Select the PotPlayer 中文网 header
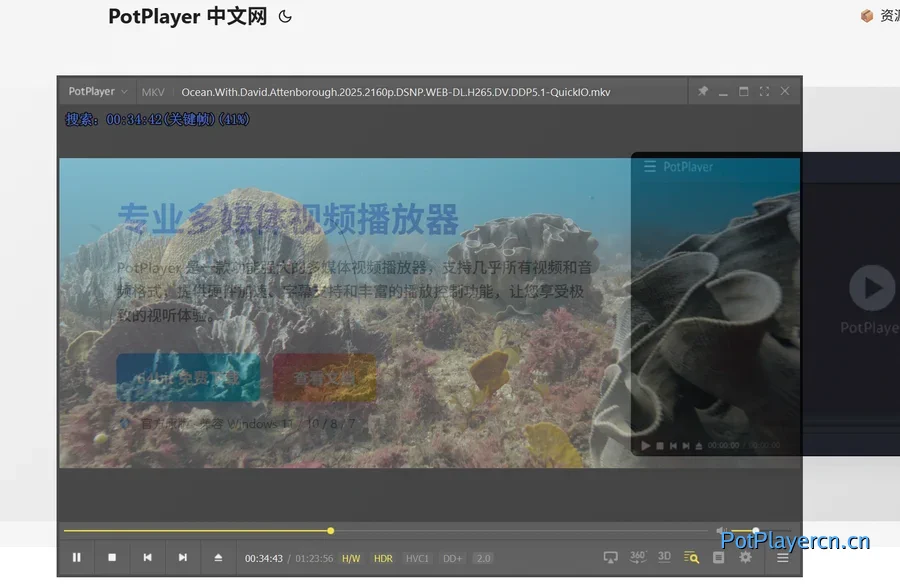Screen dimensions: 900x587 pyautogui.click(x=187, y=16)
